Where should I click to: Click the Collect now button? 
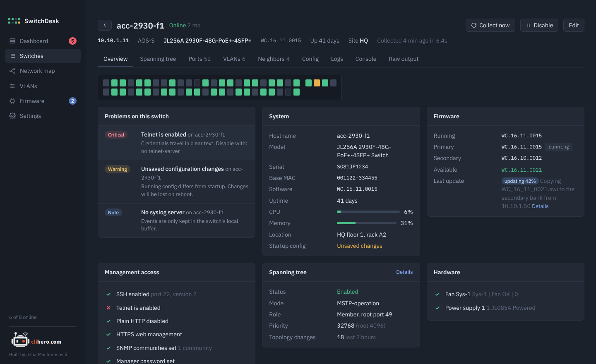tap(490, 25)
